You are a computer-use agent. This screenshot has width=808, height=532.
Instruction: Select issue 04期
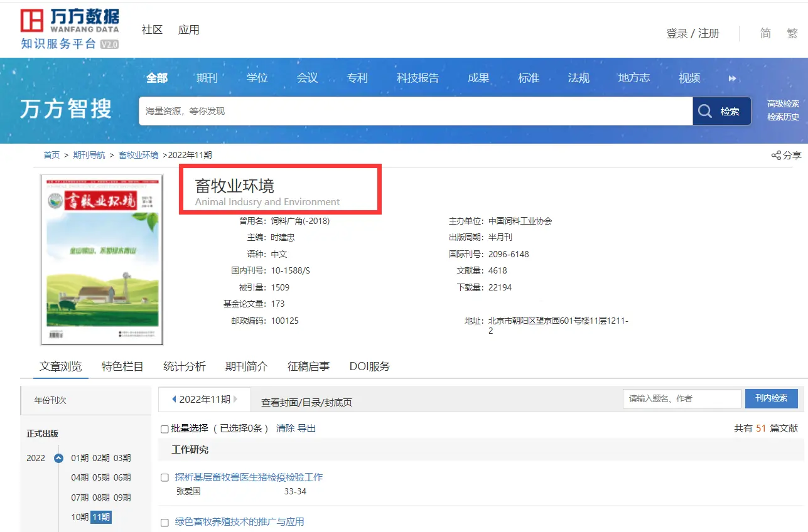click(x=80, y=477)
